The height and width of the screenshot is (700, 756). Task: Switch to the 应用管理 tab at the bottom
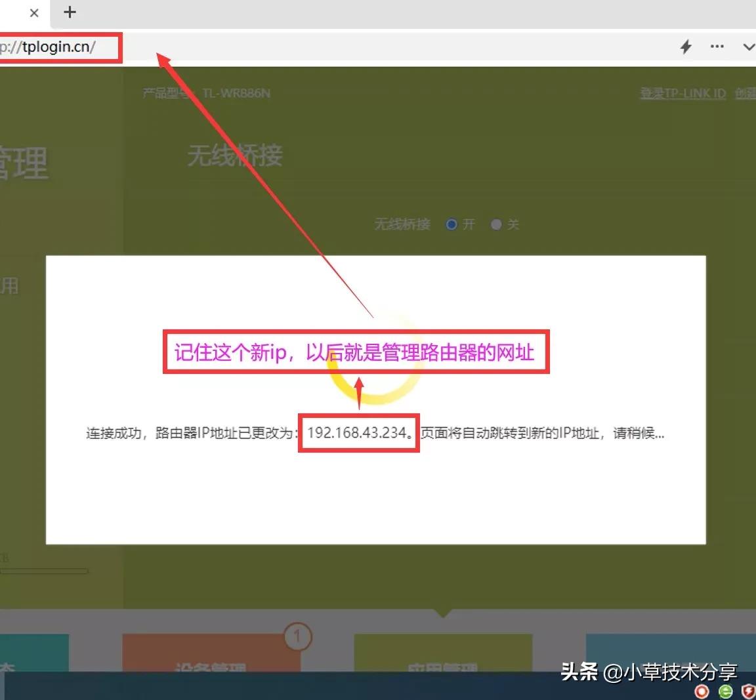pos(443,666)
